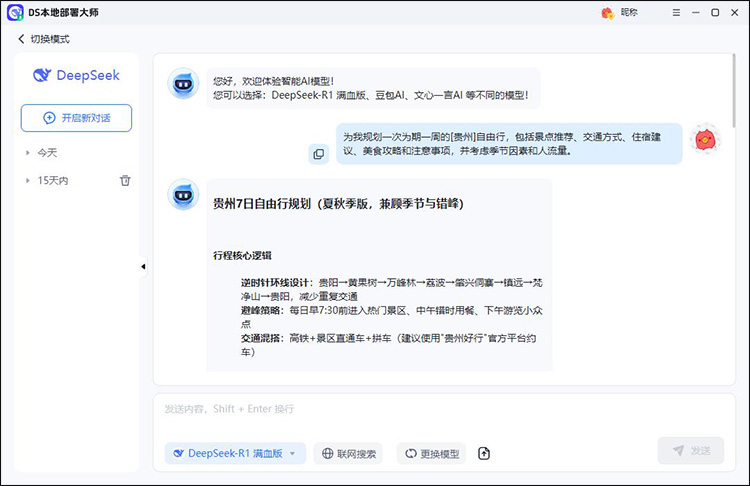The image size is (750, 486).
Task: Upload a file with the upload icon
Action: pos(484,453)
